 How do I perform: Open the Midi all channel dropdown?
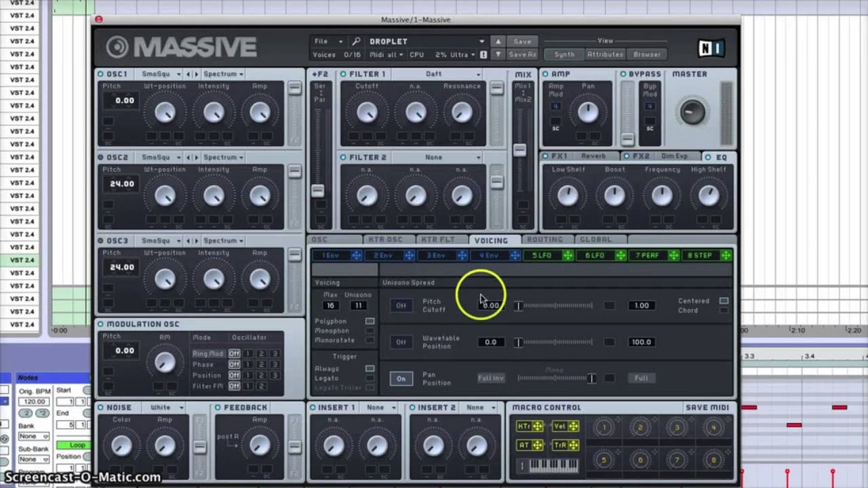coord(386,54)
